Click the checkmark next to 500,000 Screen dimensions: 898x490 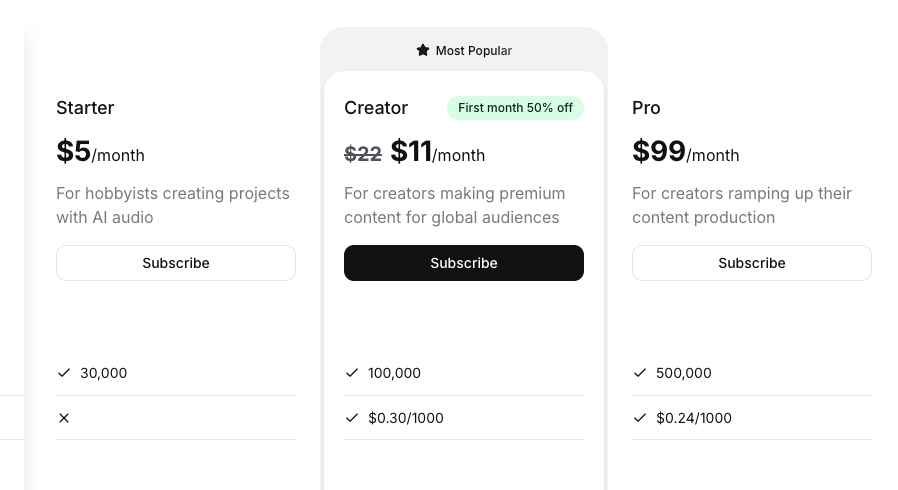tap(640, 373)
